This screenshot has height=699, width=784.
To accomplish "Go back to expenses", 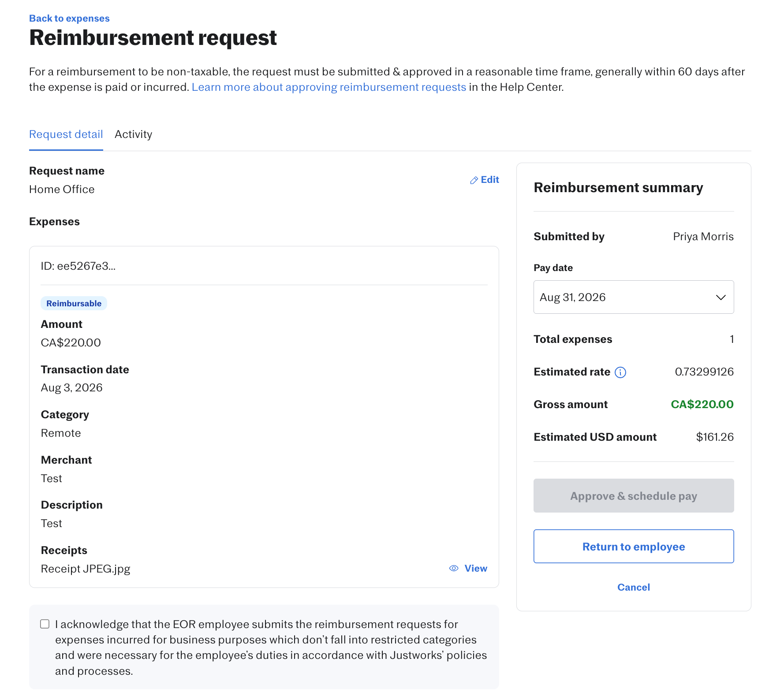I will click(69, 19).
